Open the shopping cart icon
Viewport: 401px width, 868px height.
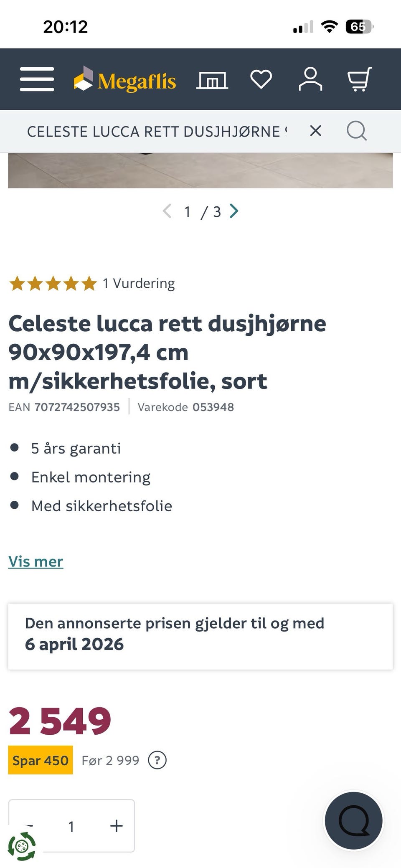[x=359, y=79]
